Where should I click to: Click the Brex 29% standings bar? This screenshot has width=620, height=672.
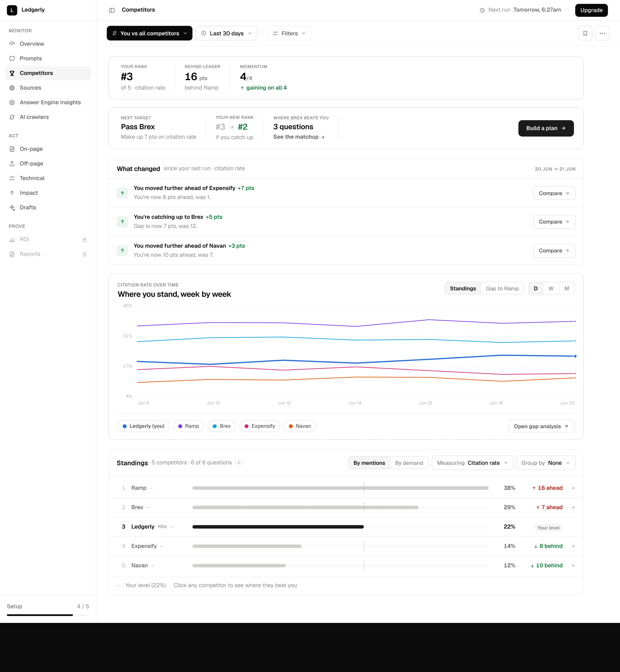pos(305,508)
